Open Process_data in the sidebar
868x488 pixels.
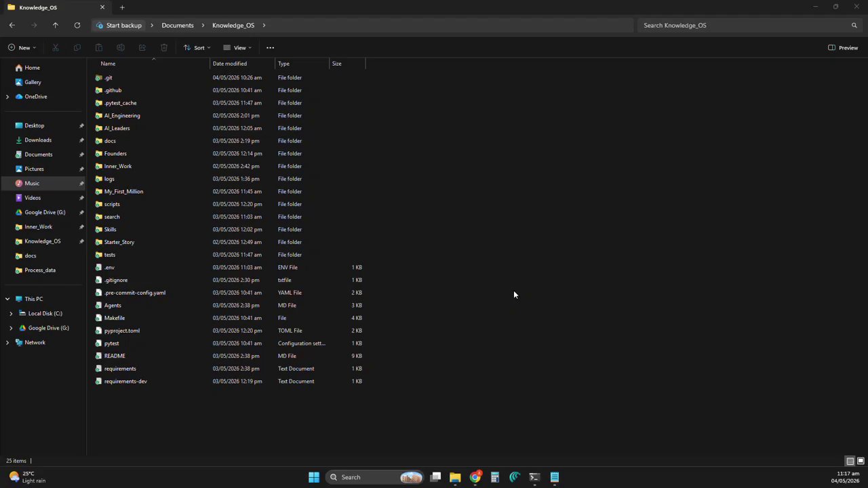coord(40,270)
